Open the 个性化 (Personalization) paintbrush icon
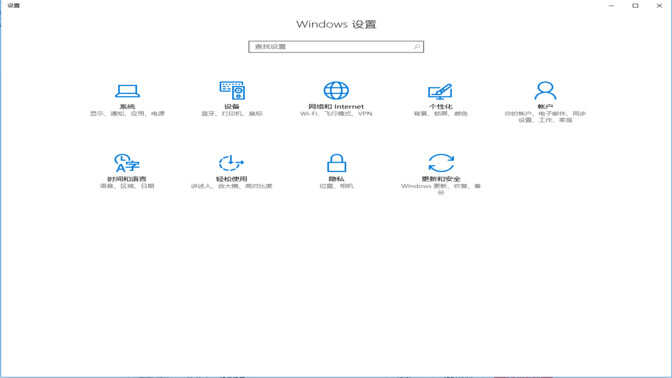The height and width of the screenshot is (378, 672). pyautogui.click(x=440, y=91)
